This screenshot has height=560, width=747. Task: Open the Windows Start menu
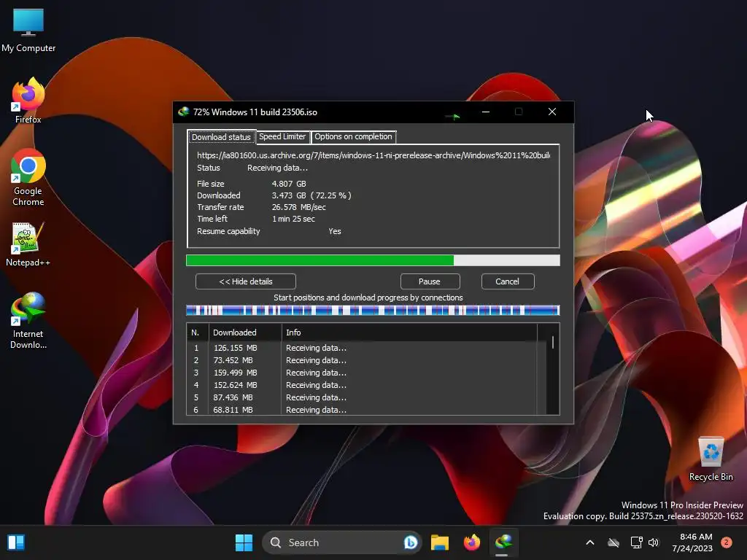tap(244, 542)
